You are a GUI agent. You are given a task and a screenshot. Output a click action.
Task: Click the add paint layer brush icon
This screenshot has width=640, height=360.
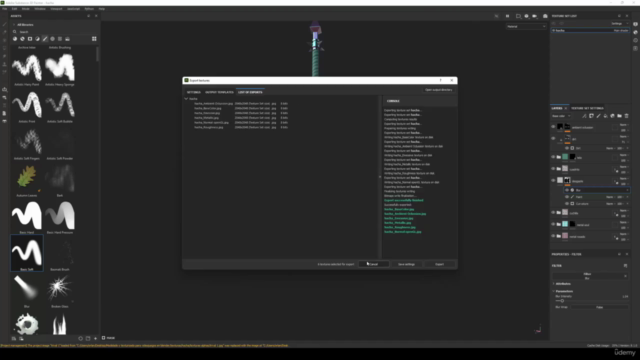click(598, 116)
